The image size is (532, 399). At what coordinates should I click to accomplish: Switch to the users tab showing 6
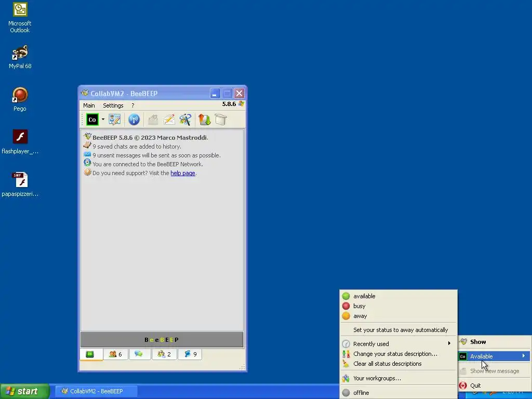[x=115, y=354]
